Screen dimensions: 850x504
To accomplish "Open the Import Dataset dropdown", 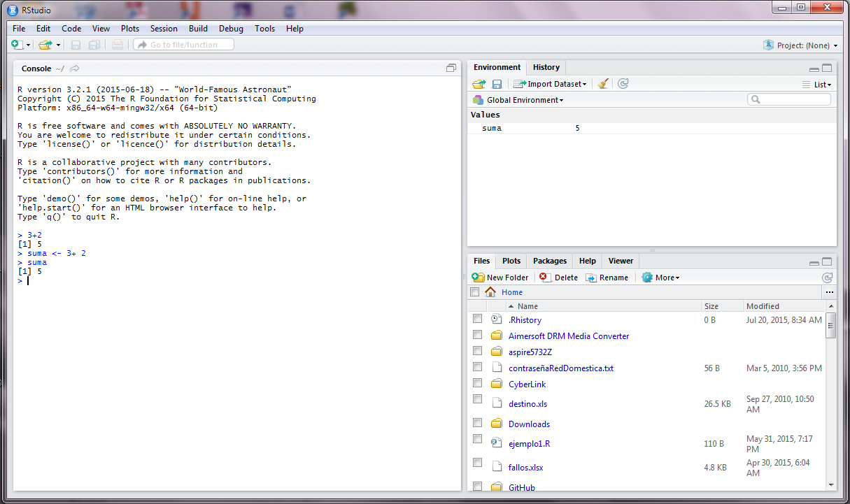I will [x=550, y=84].
